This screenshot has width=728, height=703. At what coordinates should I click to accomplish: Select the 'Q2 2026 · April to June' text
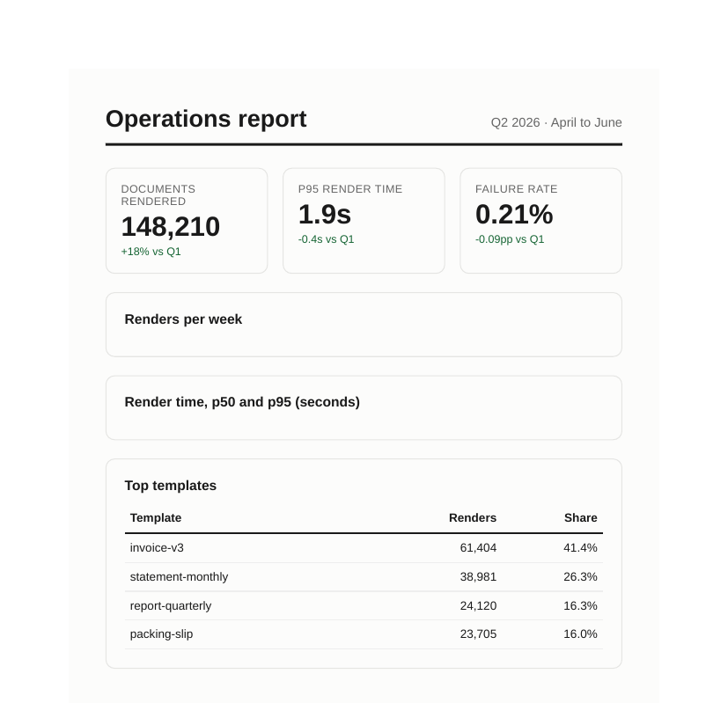click(x=556, y=122)
